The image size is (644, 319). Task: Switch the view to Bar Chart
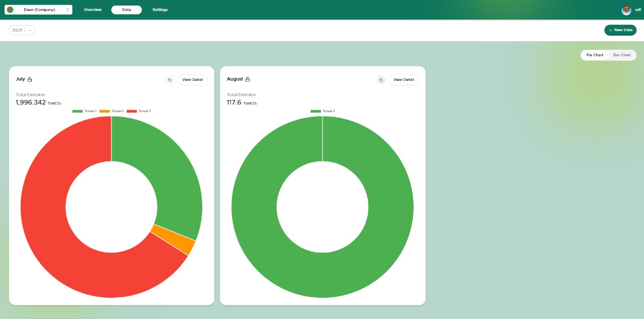(x=622, y=55)
